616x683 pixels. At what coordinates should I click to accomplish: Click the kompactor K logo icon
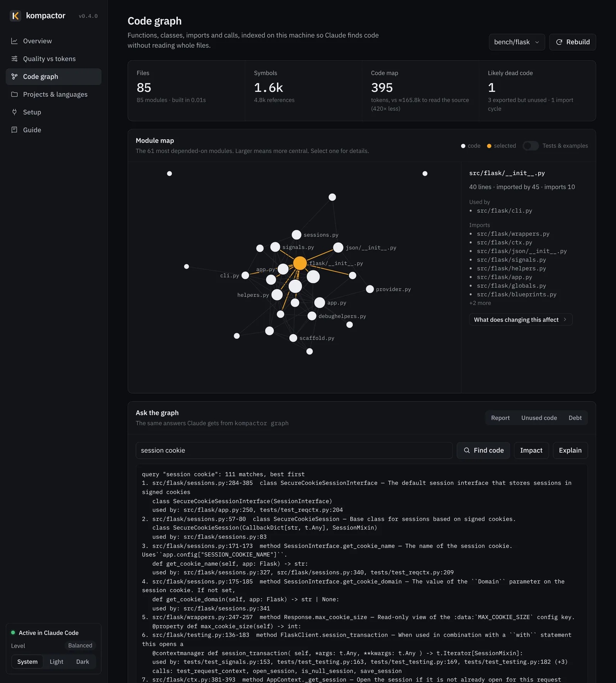15,16
